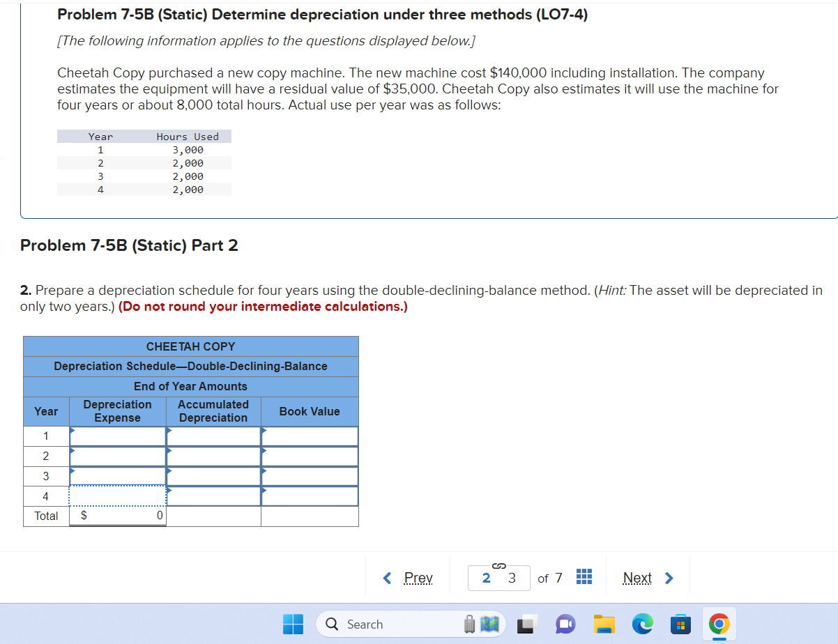Select page number 3 in the pager
Screen dimensions: 838x644
[511, 578]
